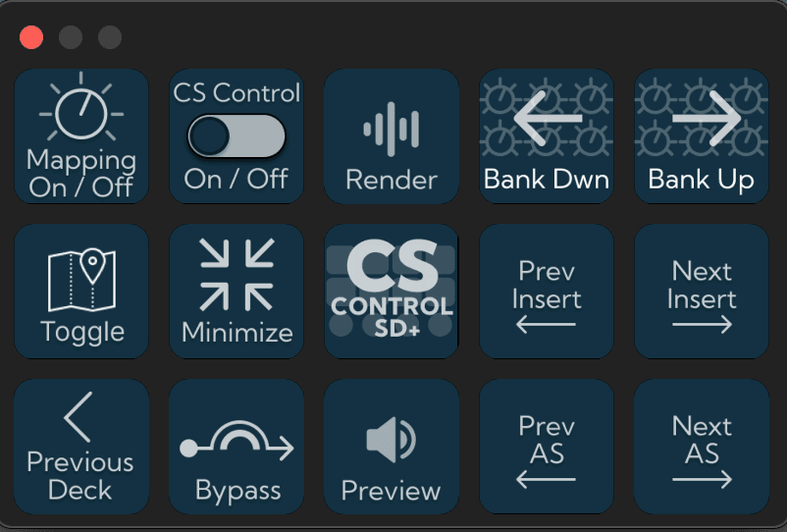787x532 pixels.
Task: Open the CS Control SD+ logo tile
Action: [392, 292]
